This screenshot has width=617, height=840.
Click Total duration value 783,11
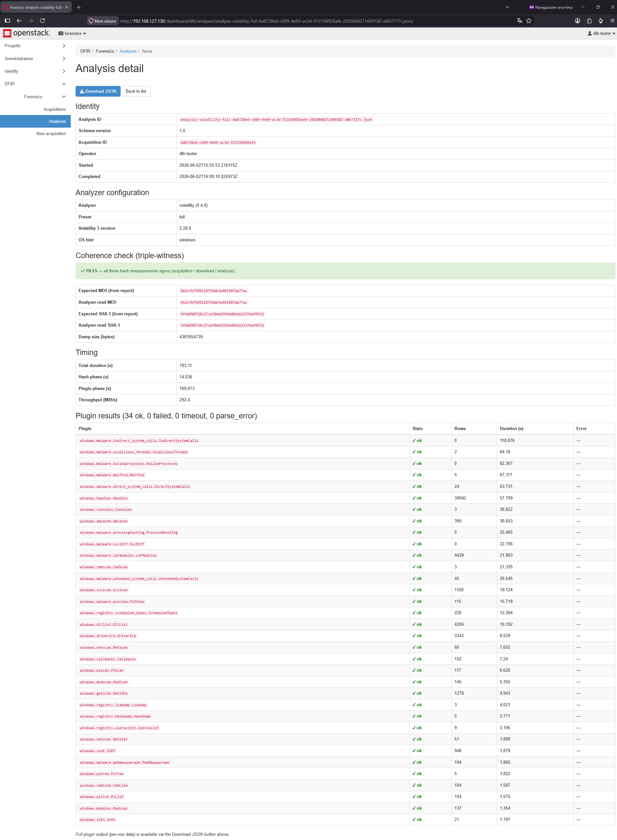185,365
